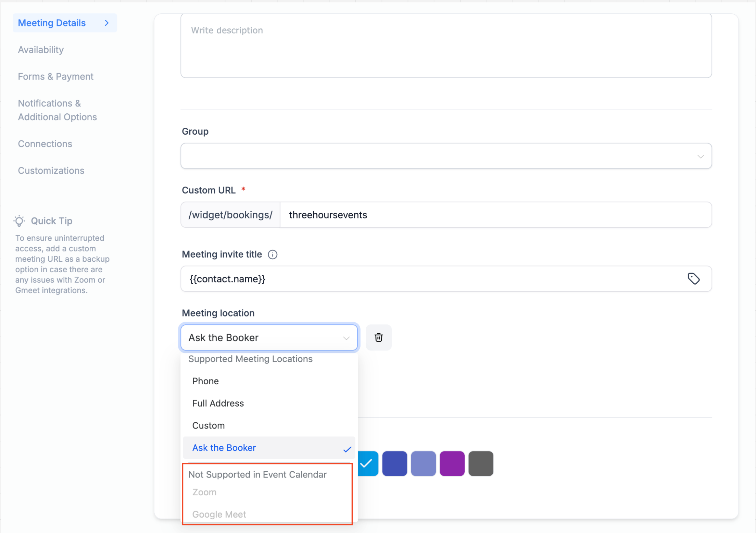Click the trash icon beside Meeting location

(x=378, y=337)
